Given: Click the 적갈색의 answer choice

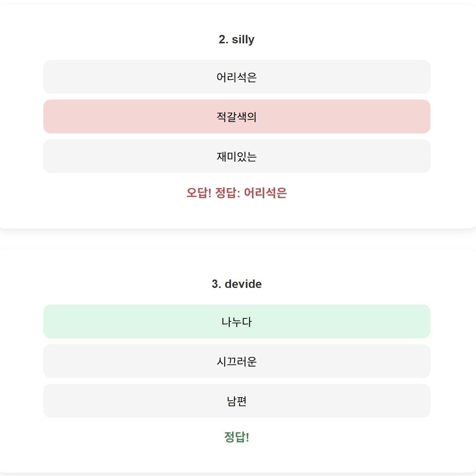Looking at the screenshot, I should click(x=237, y=117).
